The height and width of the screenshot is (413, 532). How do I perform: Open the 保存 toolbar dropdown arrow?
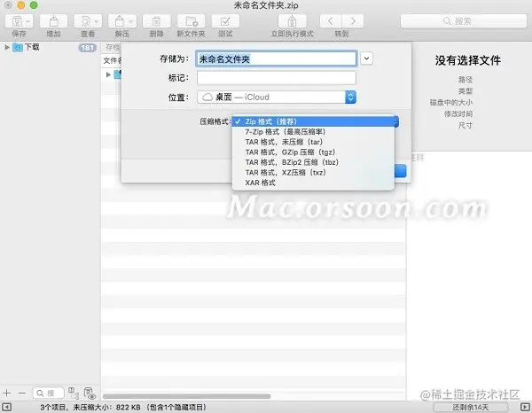(28, 21)
